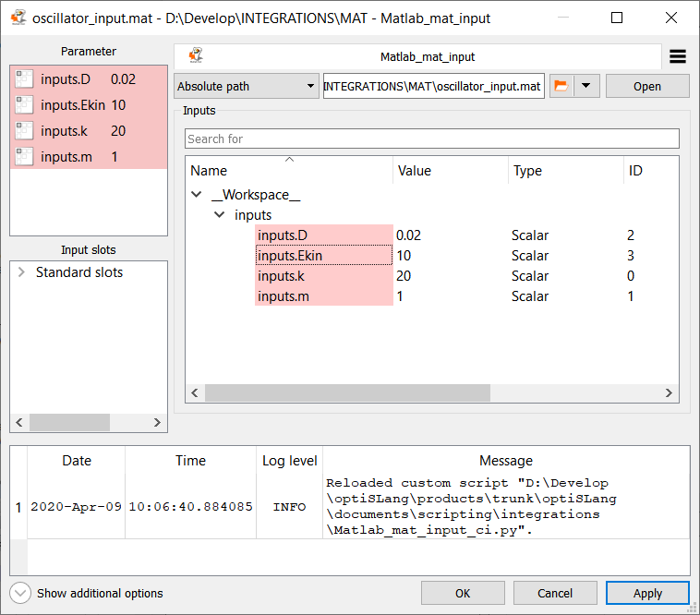This screenshot has width=700, height=615.
Task: Confirm with the OK button
Action: 463,593
